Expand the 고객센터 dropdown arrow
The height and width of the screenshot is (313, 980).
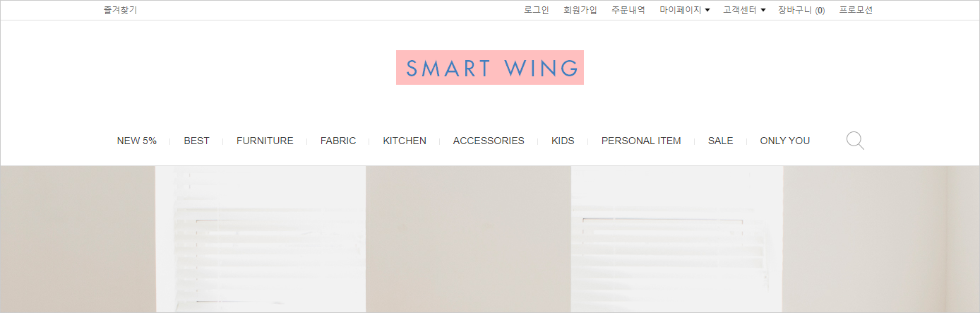point(763,11)
